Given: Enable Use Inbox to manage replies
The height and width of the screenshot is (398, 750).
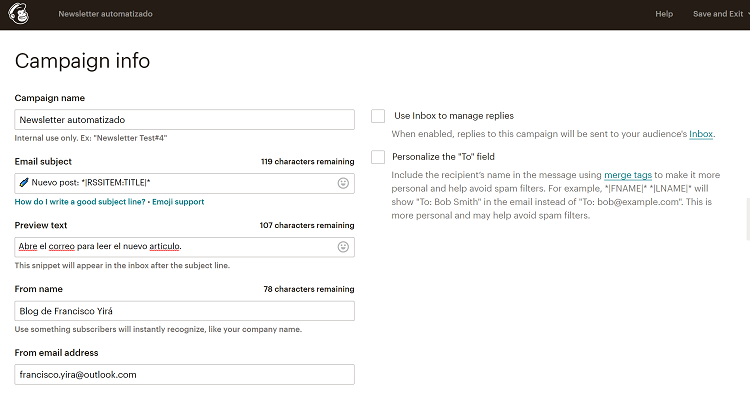Looking at the screenshot, I should pyautogui.click(x=378, y=116).
